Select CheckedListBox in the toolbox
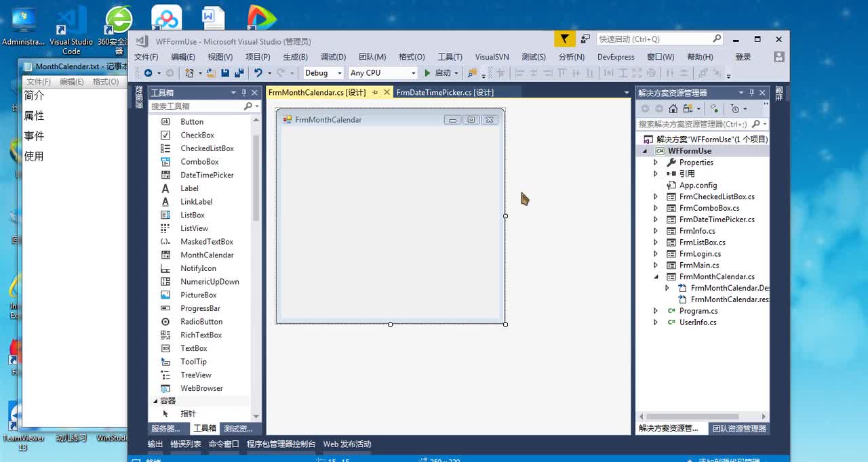Image resolution: width=868 pixels, height=462 pixels. [207, 148]
